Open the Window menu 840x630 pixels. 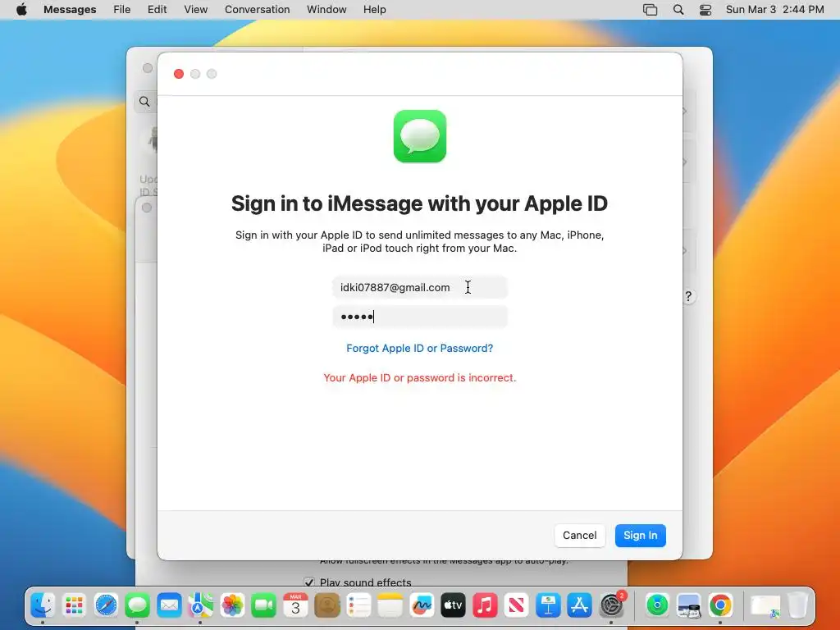(326, 10)
